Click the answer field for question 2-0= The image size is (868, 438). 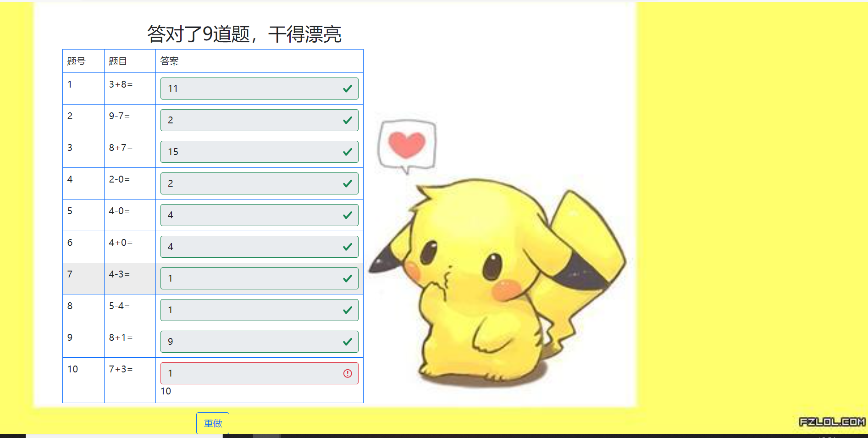tap(260, 183)
